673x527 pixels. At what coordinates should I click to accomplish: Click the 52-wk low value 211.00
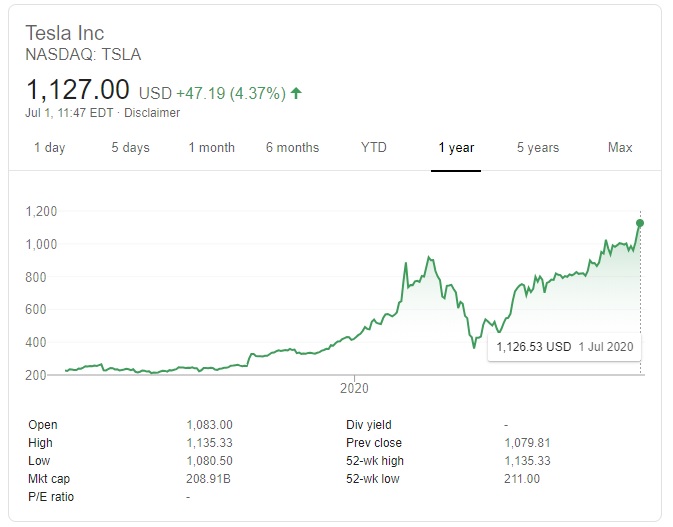click(522, 479)
